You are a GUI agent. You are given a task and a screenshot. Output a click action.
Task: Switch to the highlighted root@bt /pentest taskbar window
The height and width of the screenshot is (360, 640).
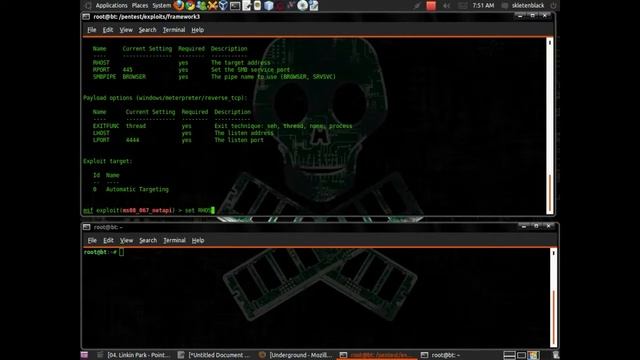click(378, 355)
